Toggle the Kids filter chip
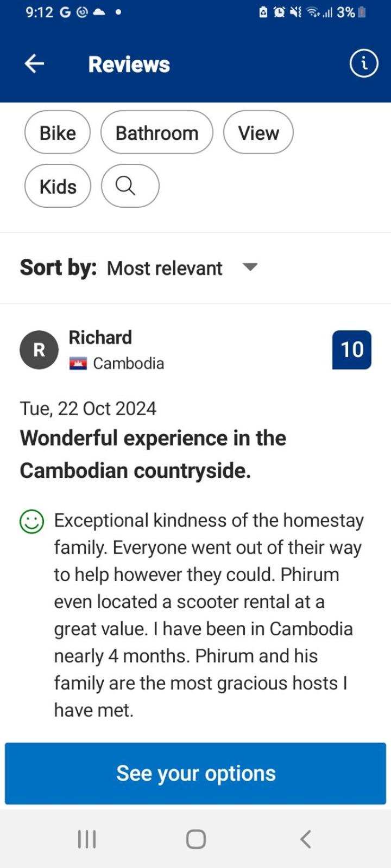The width and height of the screenshot is (391, 868). pos(58,186)
